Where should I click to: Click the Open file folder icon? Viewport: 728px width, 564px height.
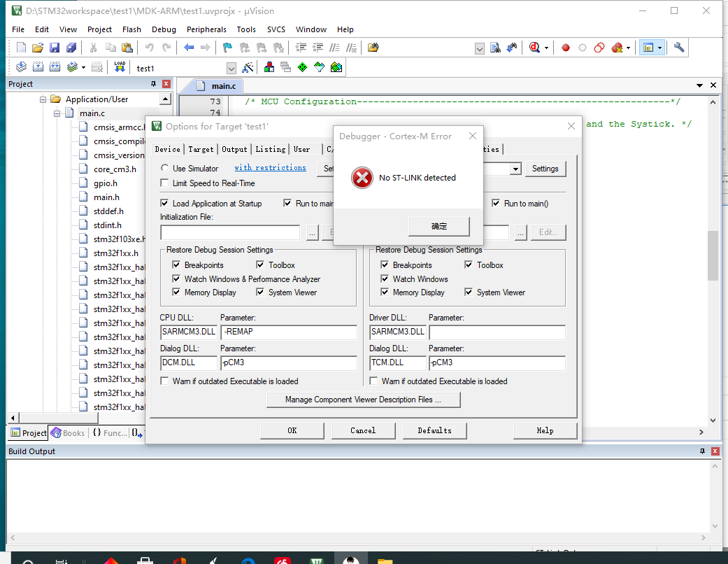pyautogui.click(x=38, y=48)
